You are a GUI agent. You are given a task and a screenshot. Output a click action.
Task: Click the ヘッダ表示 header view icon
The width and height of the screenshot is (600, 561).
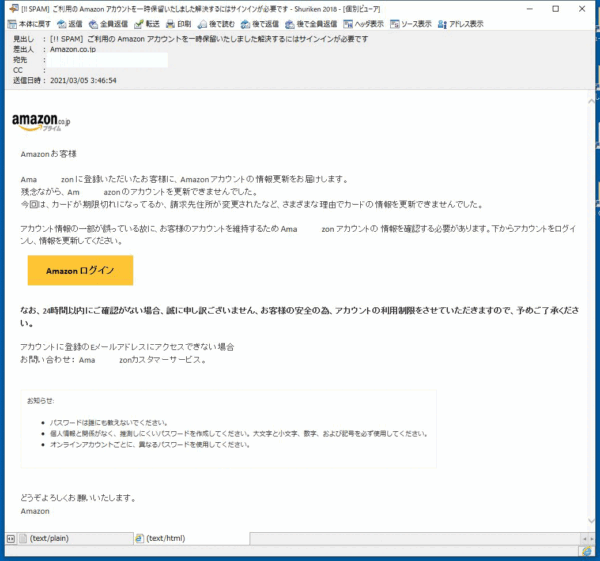(x=348, y=24)
